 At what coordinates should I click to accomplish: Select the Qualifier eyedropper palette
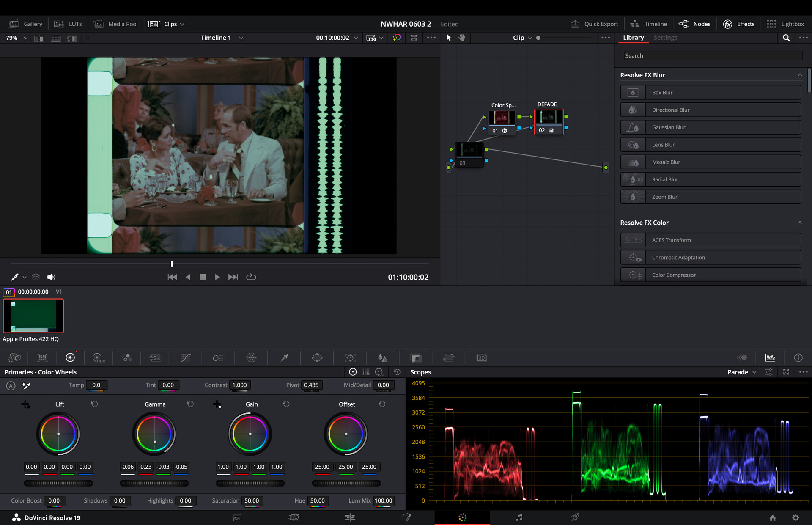[285, 358]
